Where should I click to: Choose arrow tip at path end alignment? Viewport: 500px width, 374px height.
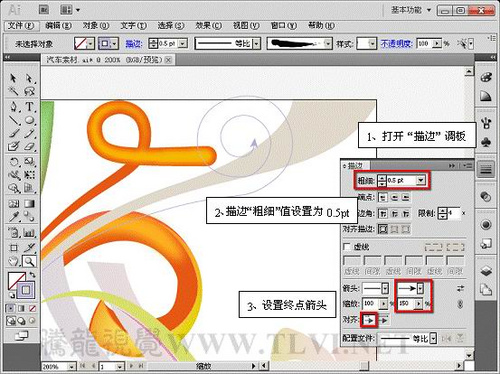[369, 321]
